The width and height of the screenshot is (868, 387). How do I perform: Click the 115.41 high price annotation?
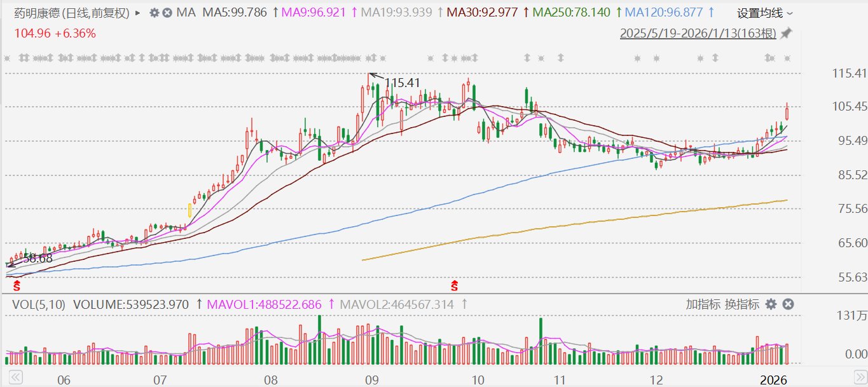(402, 83)
